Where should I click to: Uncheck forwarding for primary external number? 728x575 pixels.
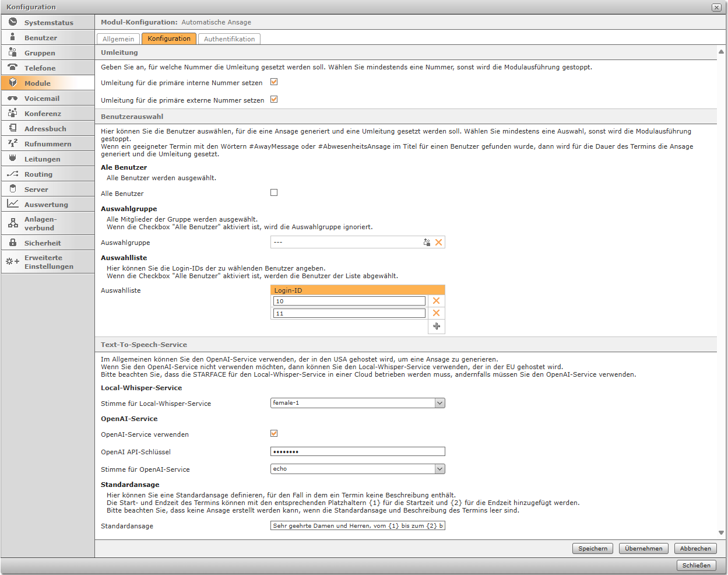pos(274,100)
